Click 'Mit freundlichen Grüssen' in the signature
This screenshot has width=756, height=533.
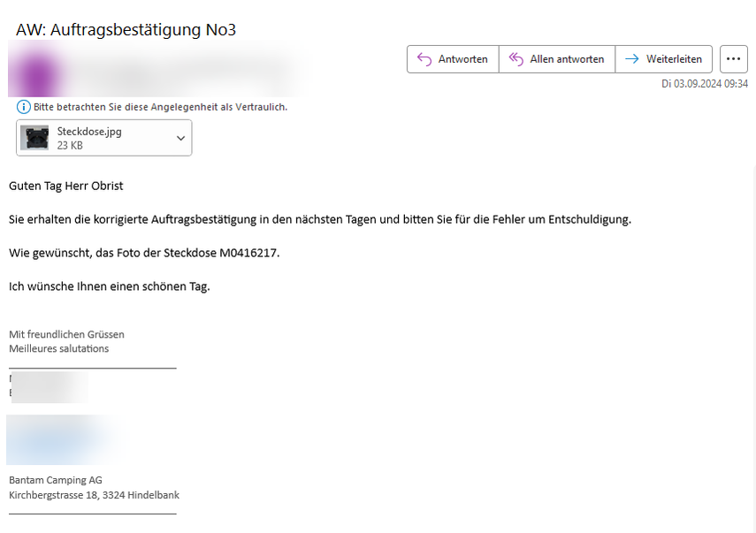pos(66,334)
